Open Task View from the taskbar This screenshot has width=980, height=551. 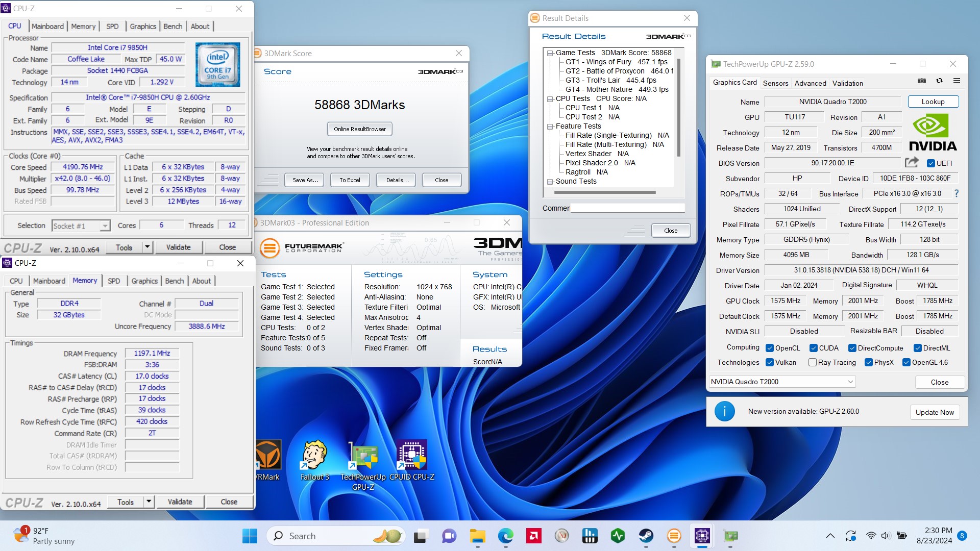(x=421, y=536)
